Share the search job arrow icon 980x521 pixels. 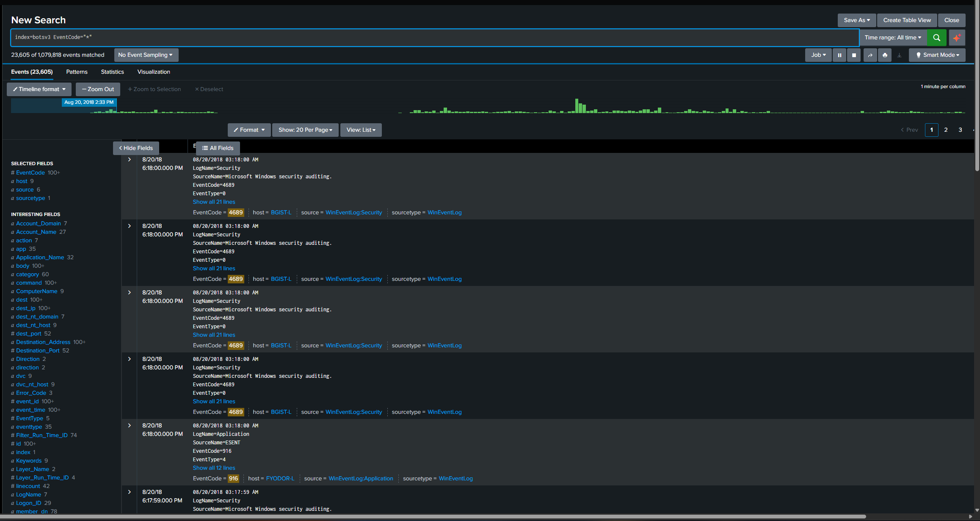click(870, 55)
